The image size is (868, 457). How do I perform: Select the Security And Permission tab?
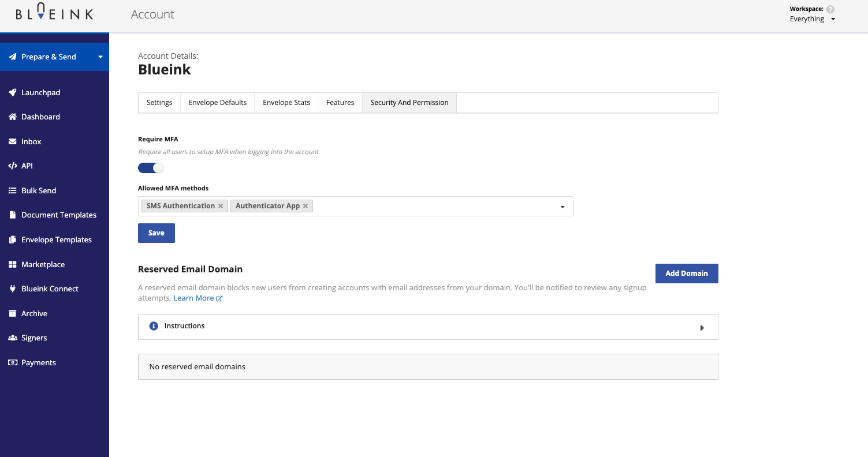(409, 103)
